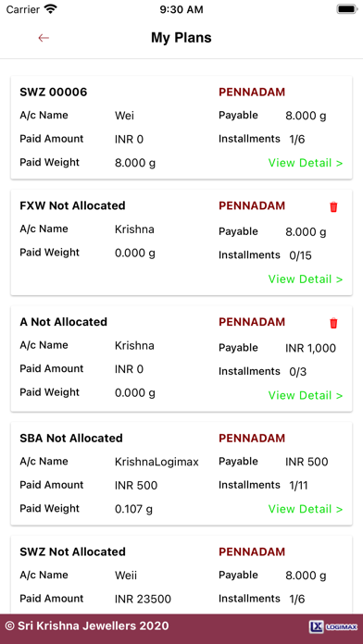Tap the Sri Krishna Jewellers copyright text

click(x=87, y=625)
